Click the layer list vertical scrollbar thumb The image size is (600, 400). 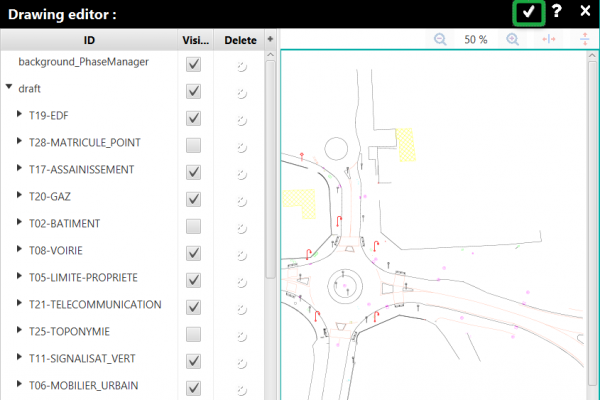[x=271, y=170]
